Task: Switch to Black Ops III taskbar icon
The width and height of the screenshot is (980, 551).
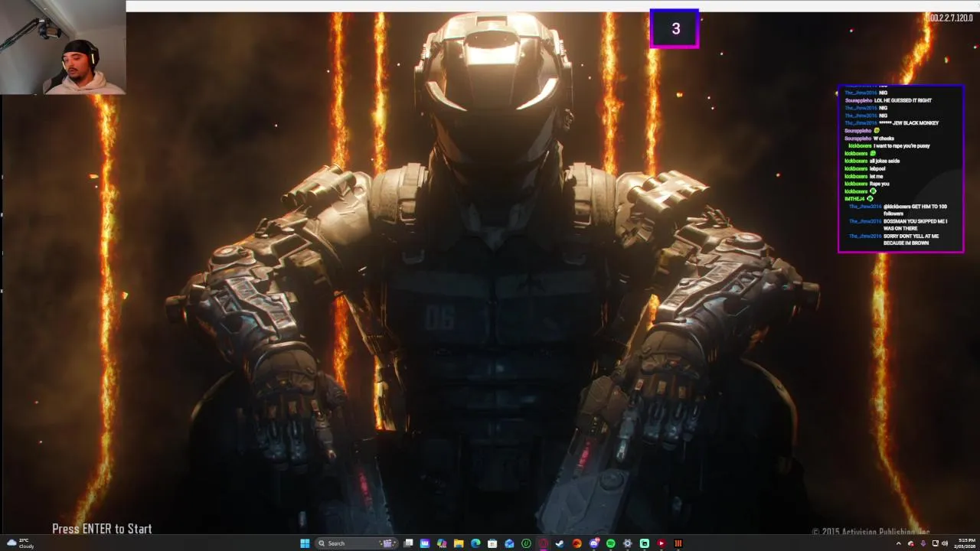Action: click(x=678, y=543)
